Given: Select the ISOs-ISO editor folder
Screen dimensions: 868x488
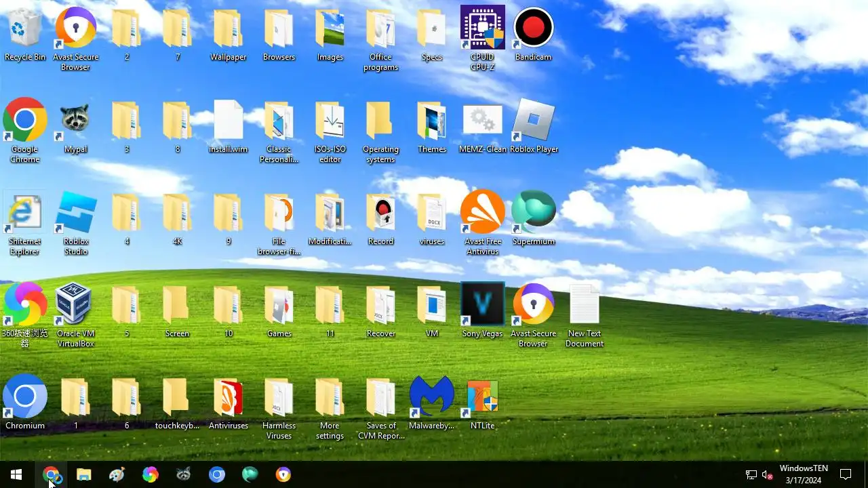Looking at the screenshot, I should (330, 131).
